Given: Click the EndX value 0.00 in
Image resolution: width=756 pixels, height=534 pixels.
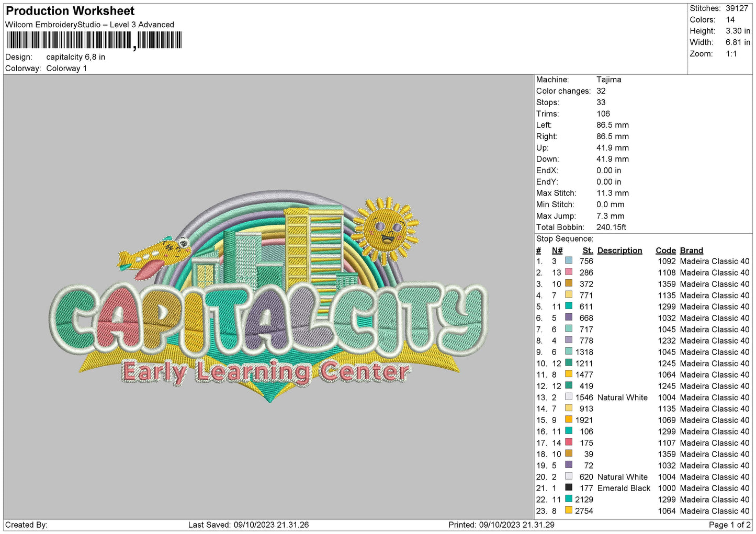Looking at the screenshot, I should [x=609, y=171].
